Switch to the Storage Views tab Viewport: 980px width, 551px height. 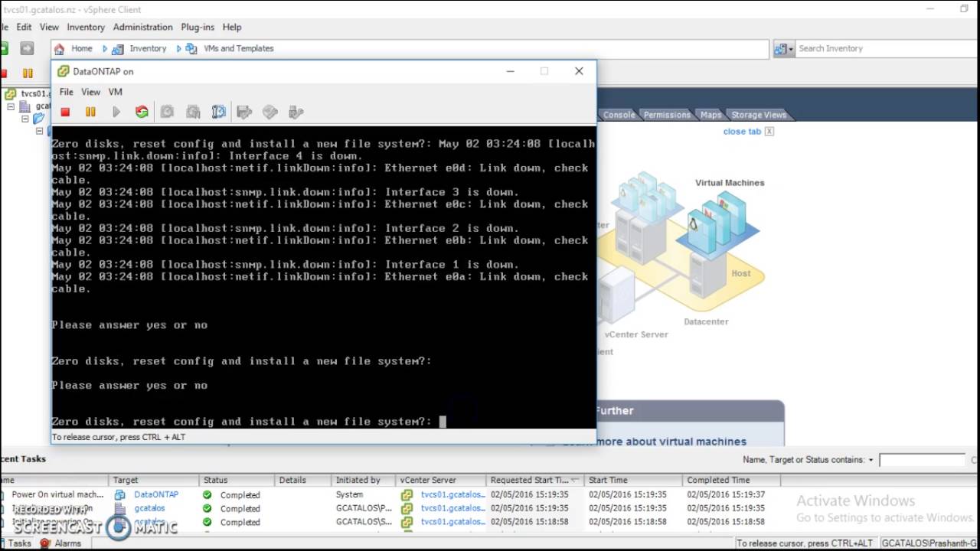tap(759, 115)
